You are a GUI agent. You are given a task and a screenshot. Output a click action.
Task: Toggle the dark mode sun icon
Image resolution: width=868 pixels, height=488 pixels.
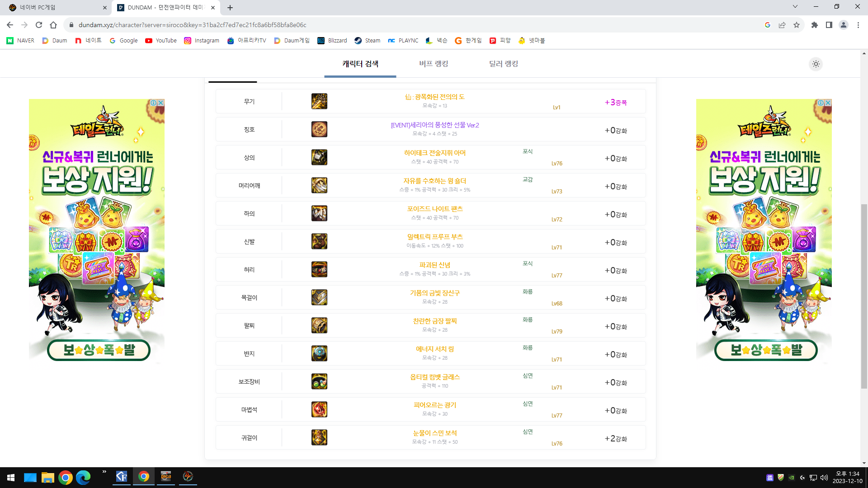pyautogui.click(x=816, y=64)
